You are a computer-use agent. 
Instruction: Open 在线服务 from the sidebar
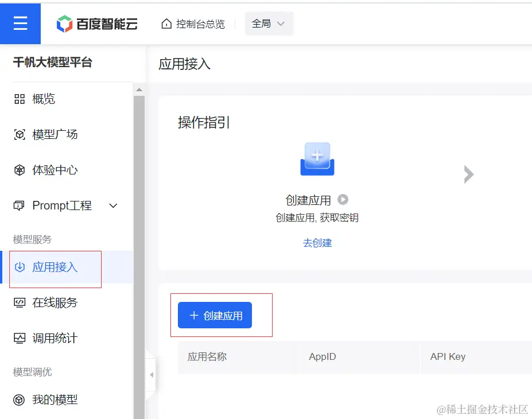coord(55,302)
